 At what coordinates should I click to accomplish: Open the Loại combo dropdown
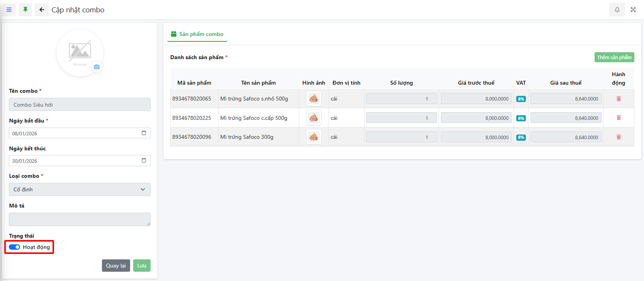click(80, 189)
